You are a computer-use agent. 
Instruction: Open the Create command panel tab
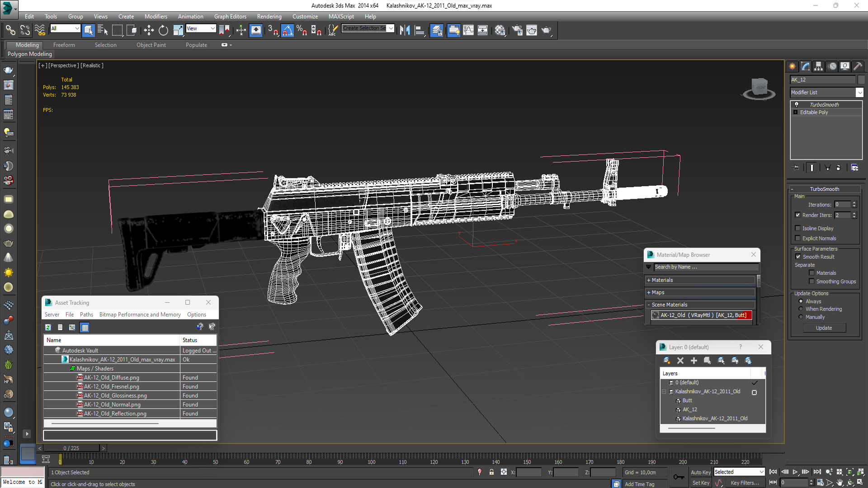click(x=793, y=66)
